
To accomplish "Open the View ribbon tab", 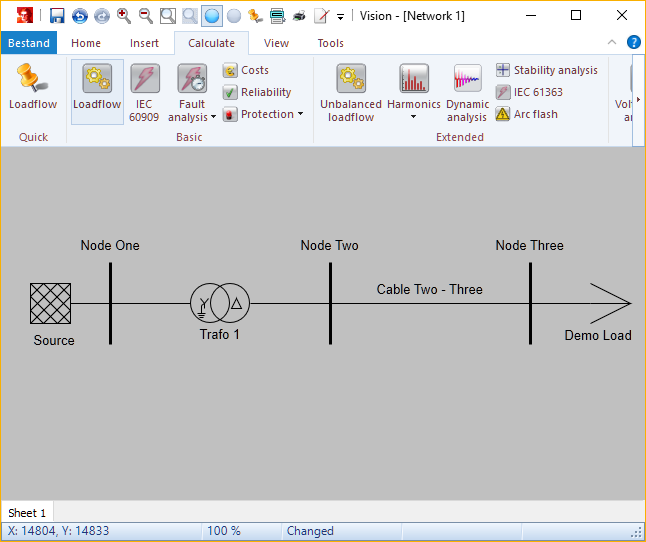I will click(276, 43).
